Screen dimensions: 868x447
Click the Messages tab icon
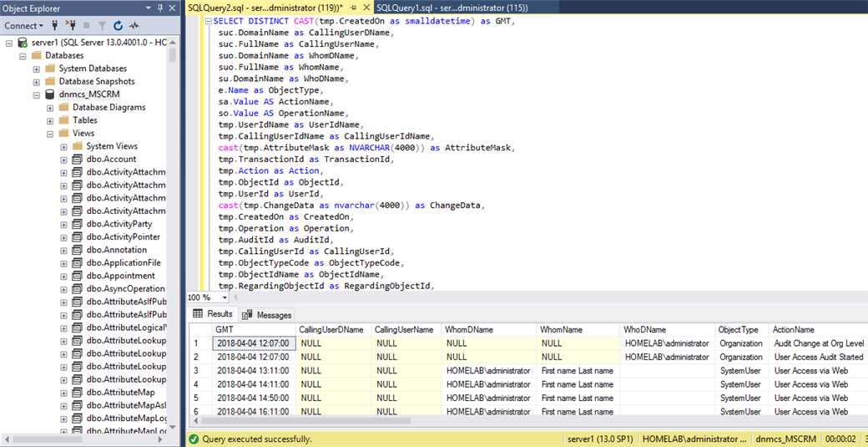[247, 315]
